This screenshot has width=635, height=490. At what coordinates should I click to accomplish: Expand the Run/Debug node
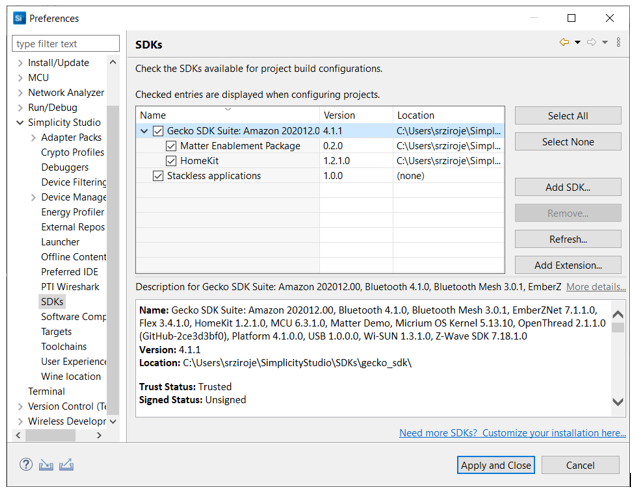tap(20, 108)
